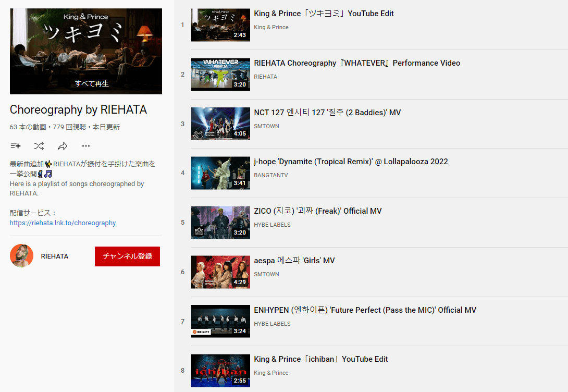568x392 pixels.
Task: Shuffle the Choreography by RIEHATA playlist
Action: [x=39, y=146]
